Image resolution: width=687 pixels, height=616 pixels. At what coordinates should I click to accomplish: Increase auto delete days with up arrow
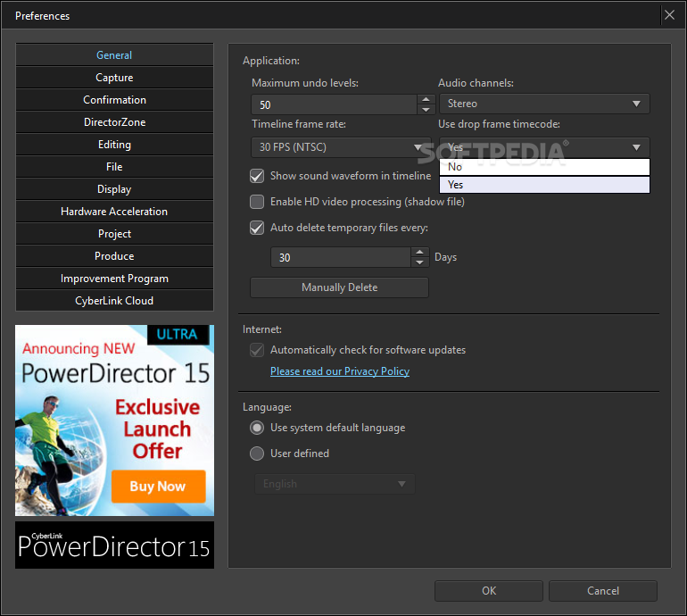[419, 252]
